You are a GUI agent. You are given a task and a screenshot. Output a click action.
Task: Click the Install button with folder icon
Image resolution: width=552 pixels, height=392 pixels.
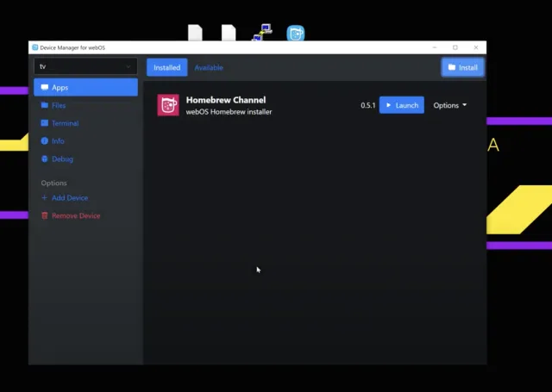click(462, 67)
